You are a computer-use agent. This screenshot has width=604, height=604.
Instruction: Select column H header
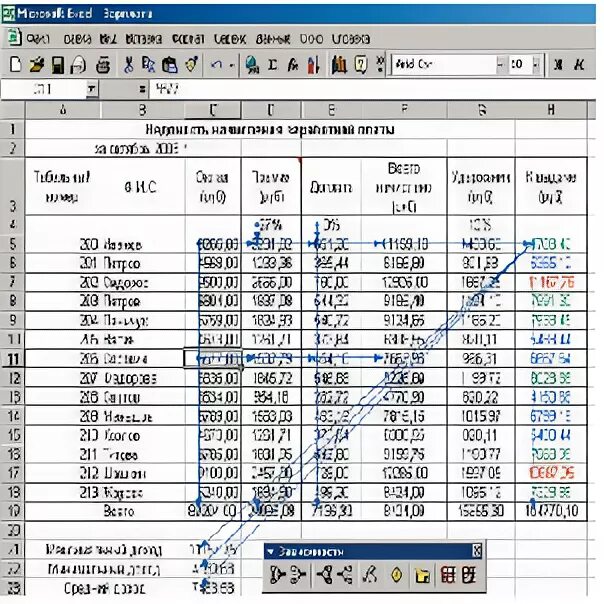coord(551,111)
